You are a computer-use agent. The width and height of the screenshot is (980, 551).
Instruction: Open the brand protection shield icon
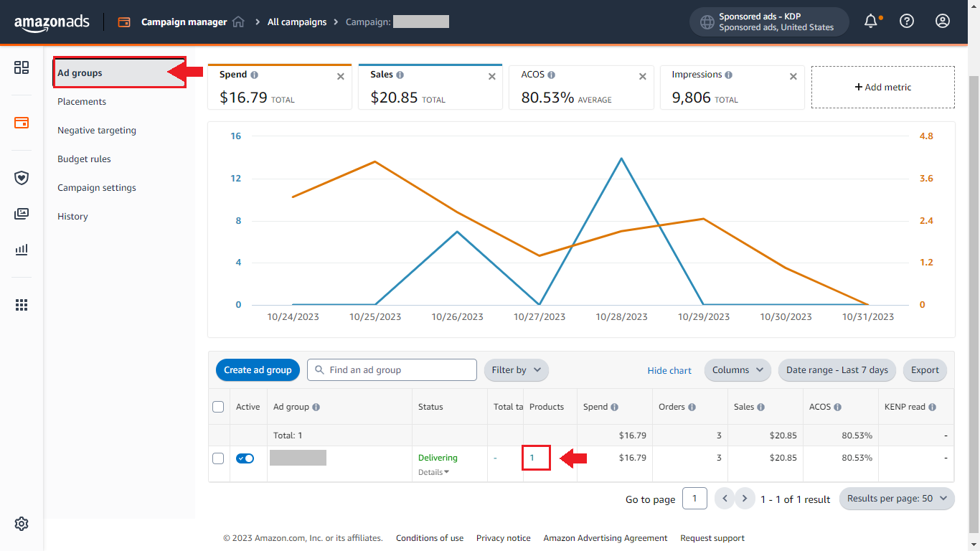point(21,177)
